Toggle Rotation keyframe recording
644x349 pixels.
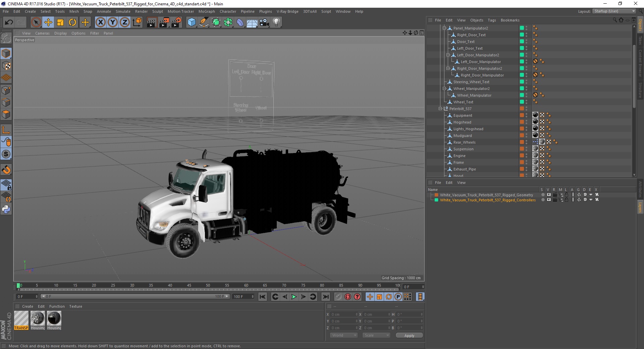389,297
